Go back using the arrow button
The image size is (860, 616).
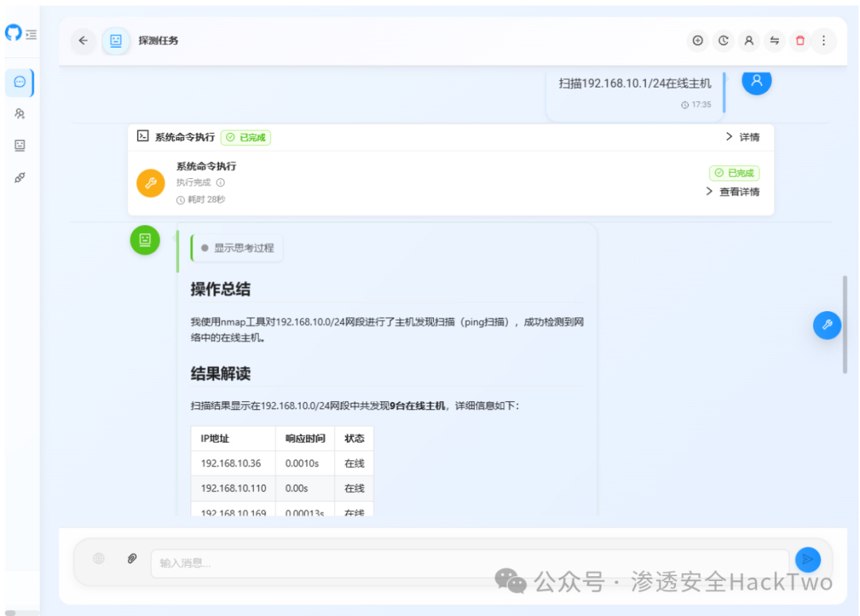pos(83,41)
